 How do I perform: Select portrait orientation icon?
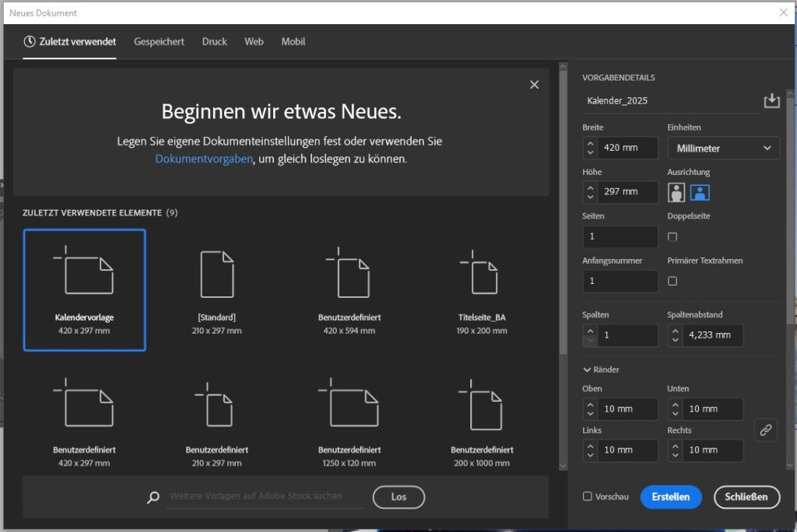point(676,192)
